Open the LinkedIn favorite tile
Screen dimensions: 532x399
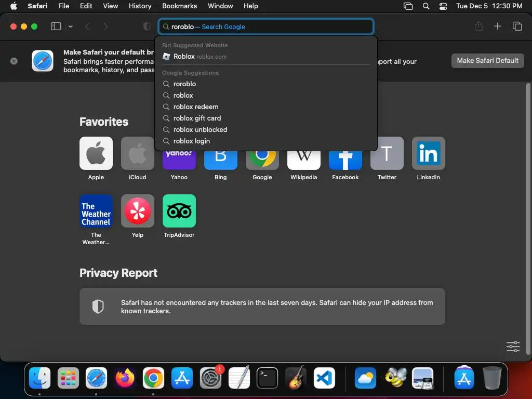tap(429, 153)
